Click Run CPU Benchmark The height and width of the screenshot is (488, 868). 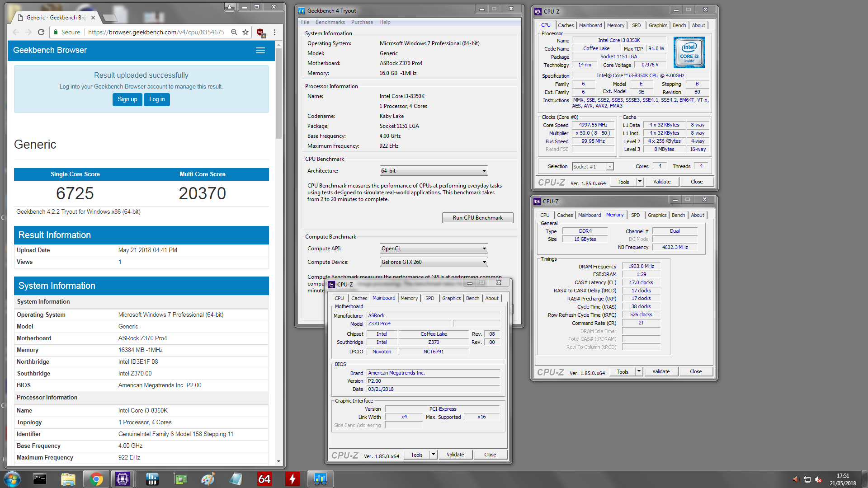(477, 218)
